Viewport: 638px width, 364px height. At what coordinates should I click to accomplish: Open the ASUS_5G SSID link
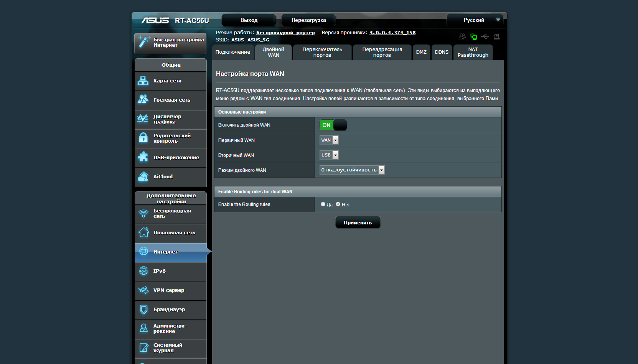(x=258, y=40)
